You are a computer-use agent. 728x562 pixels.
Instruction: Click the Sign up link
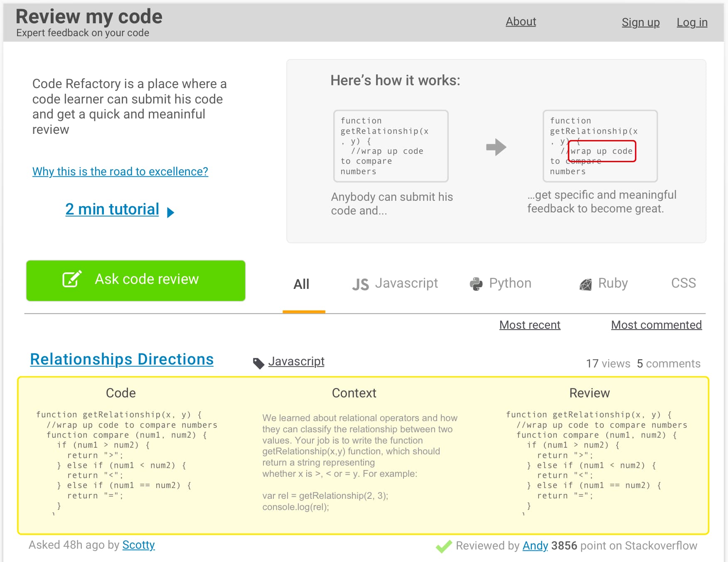[x=641, y=22]
